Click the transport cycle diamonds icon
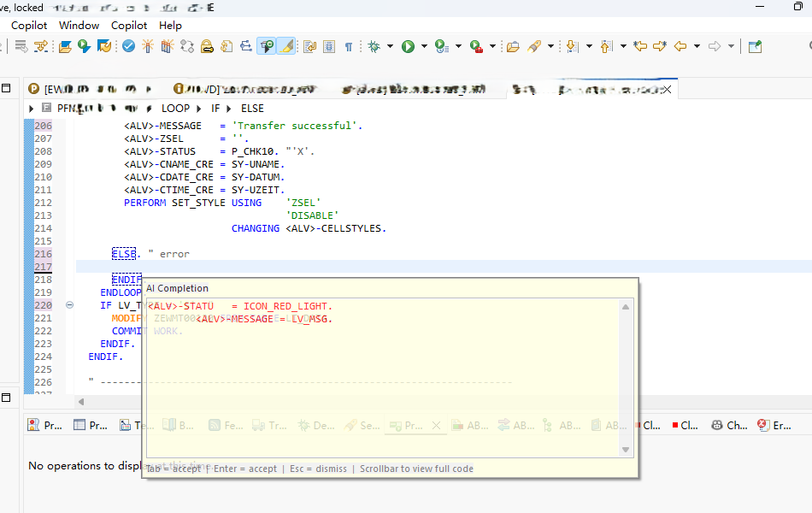Screen dimensions: 812x513 coord(187,47)
